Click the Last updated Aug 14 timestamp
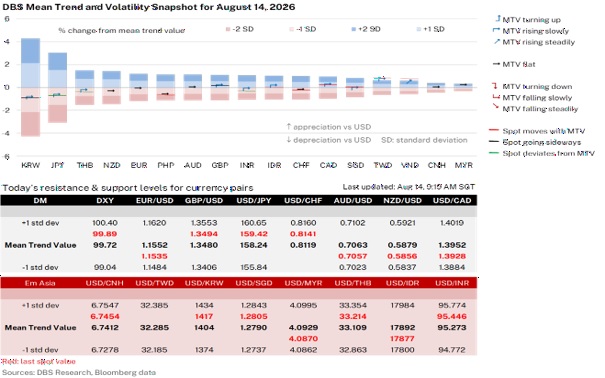Viewport: 605px width, 378px height. click(409, 187)
